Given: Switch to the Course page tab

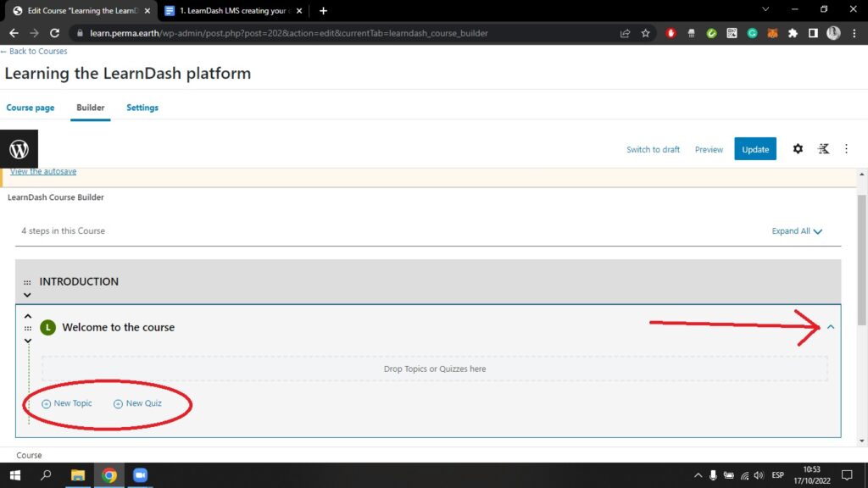Looking at the screenshot, I should (x=31, y=108).
